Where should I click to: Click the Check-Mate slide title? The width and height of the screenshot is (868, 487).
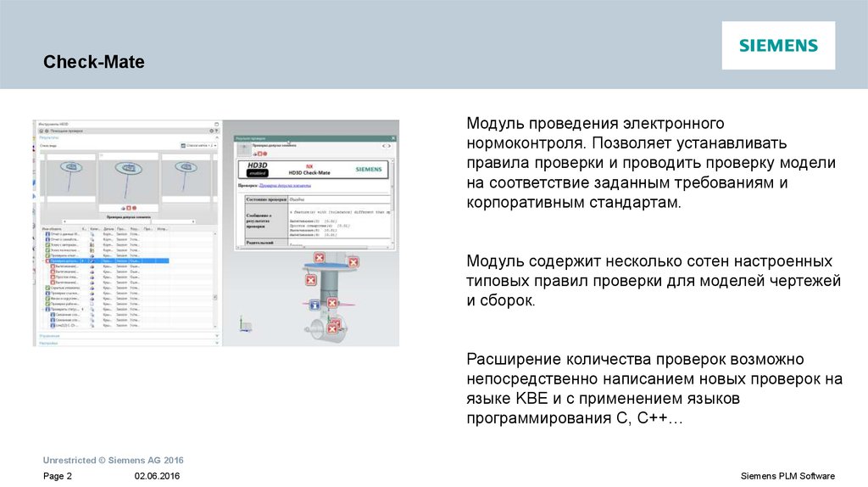click(94, 63)
